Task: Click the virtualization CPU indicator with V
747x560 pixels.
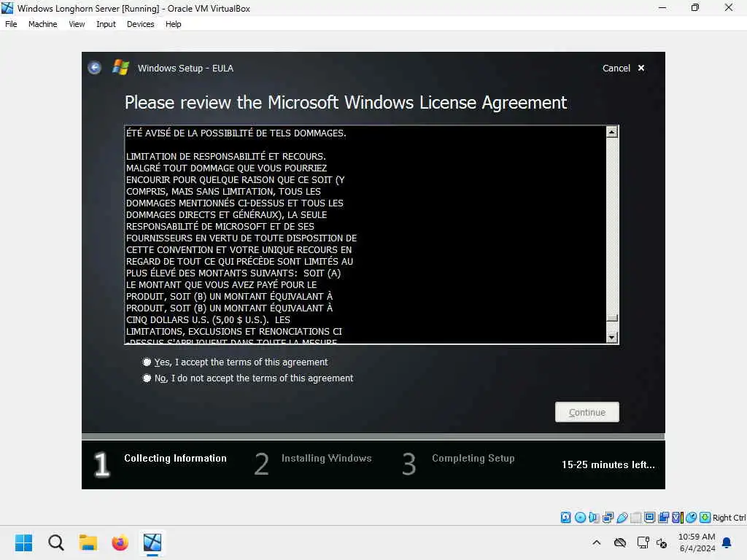Action: (677, 517)
